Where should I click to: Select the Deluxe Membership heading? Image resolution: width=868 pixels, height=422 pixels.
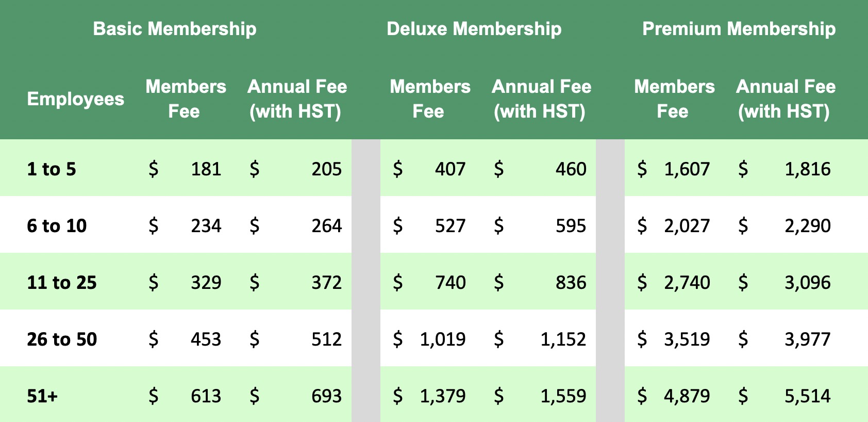coord(474,29)
